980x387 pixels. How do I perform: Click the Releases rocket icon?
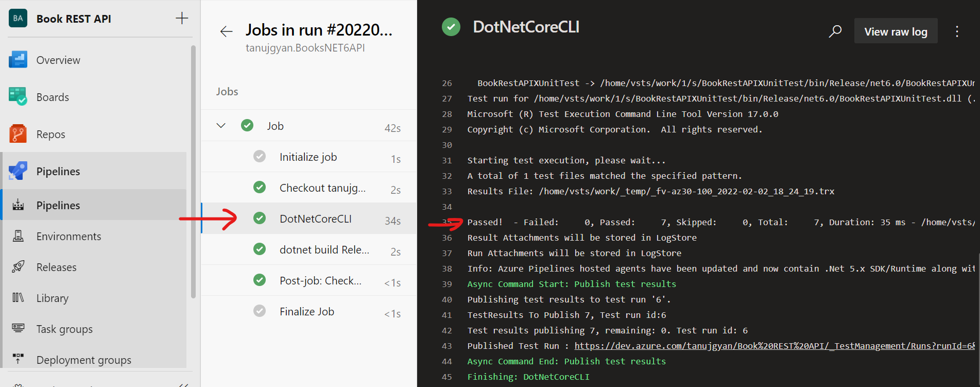[18, 267]
